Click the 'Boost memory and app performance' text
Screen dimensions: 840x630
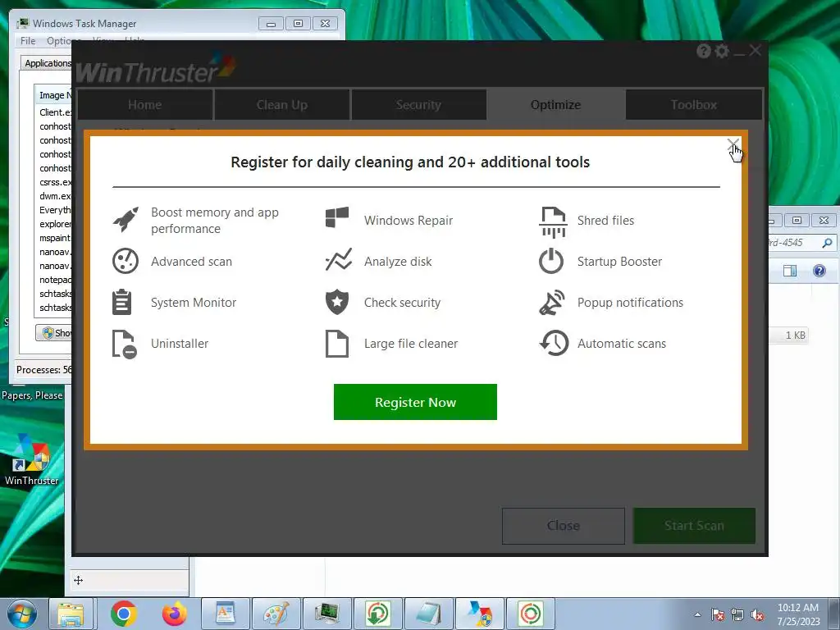pos(215,220)
